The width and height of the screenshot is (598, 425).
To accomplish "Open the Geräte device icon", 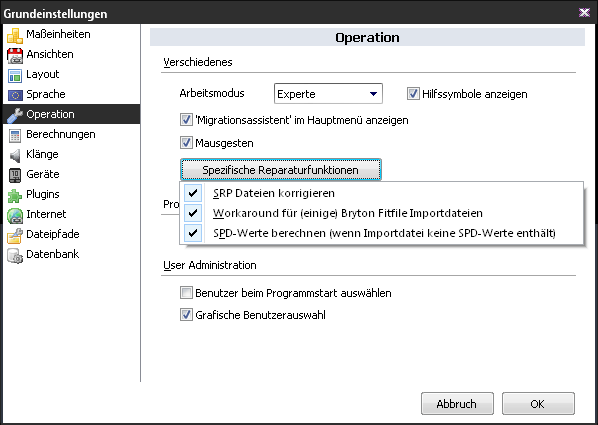I will (x=15, y=175).
